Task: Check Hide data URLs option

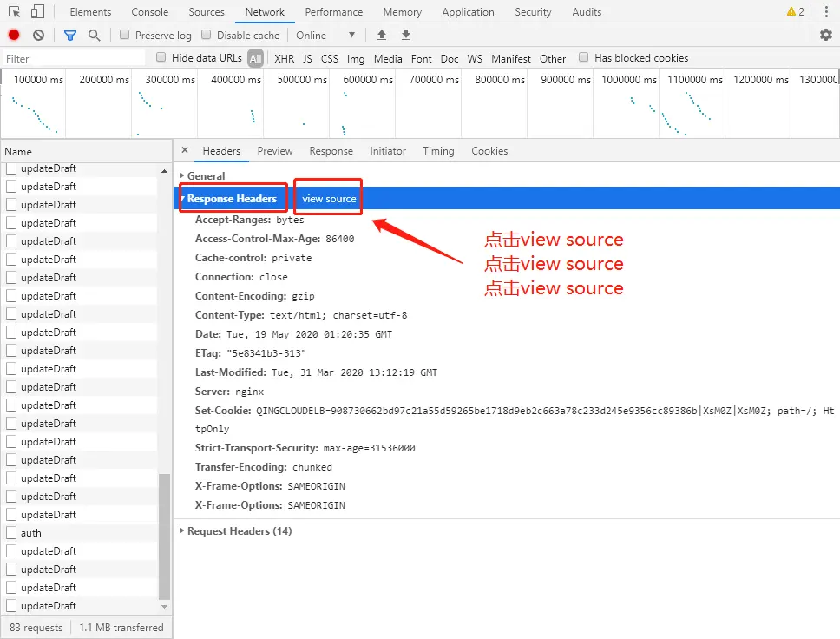Action: (161, 56)
